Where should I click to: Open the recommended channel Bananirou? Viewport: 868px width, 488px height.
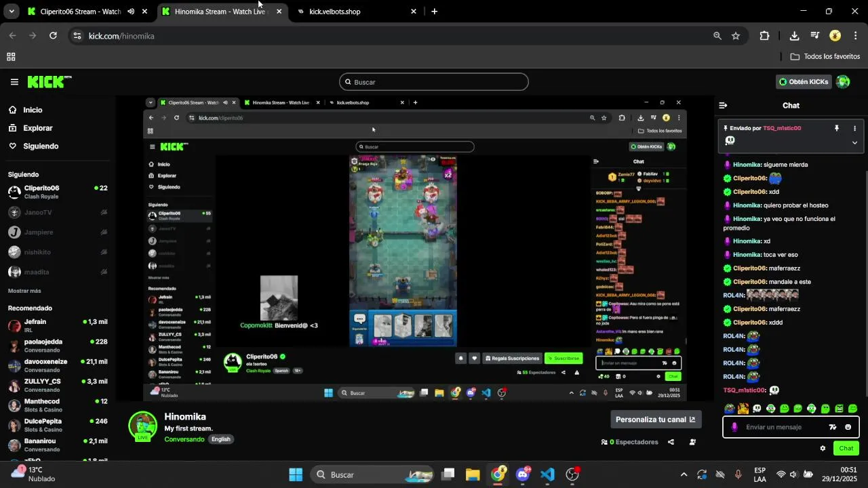pos(58,445)
